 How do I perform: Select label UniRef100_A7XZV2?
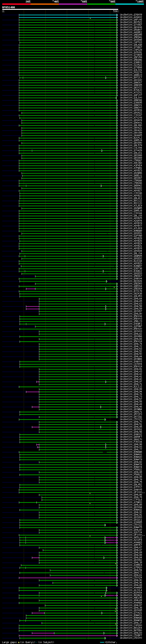click(x=131, y=93)
